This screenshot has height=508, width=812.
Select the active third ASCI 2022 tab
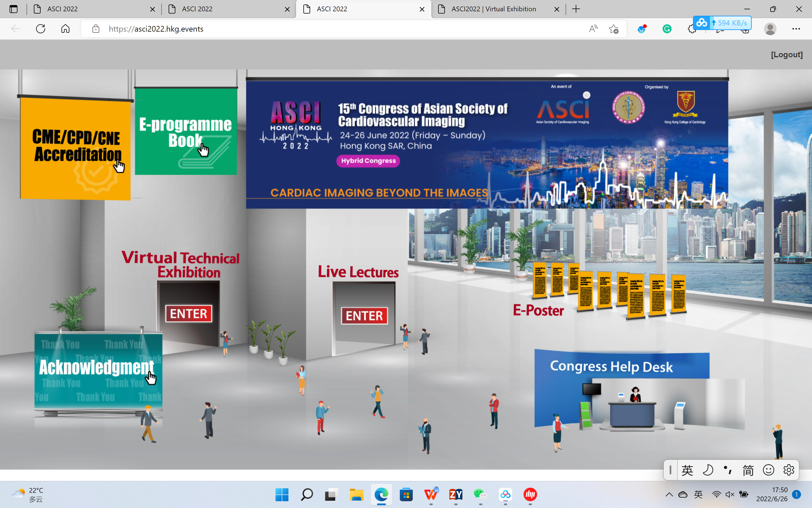(363, 9)
